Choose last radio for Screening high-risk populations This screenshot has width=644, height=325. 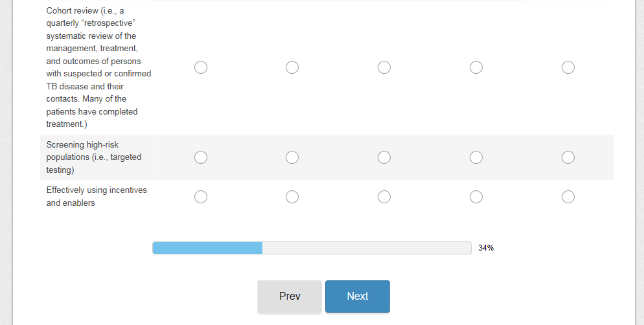coord(568,157)
